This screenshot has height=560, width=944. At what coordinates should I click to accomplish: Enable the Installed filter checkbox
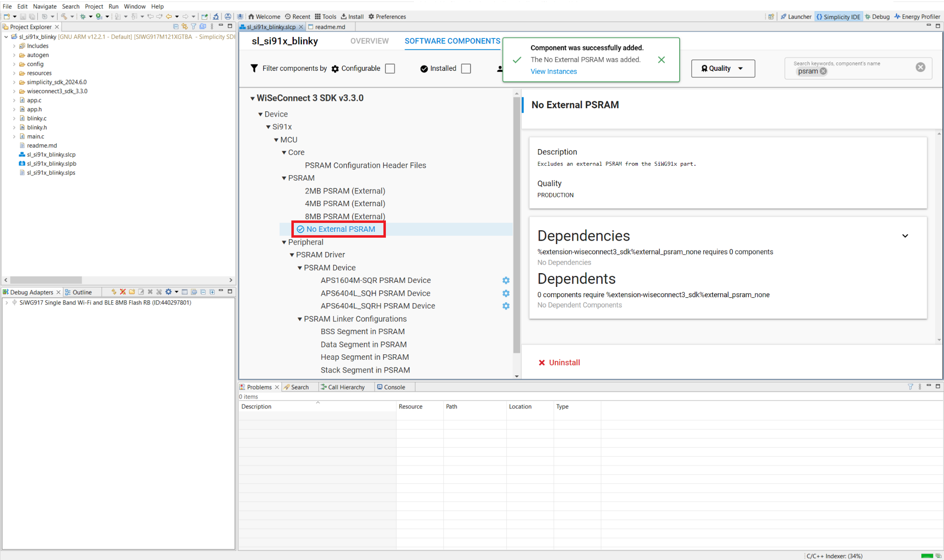coord(466,68)
